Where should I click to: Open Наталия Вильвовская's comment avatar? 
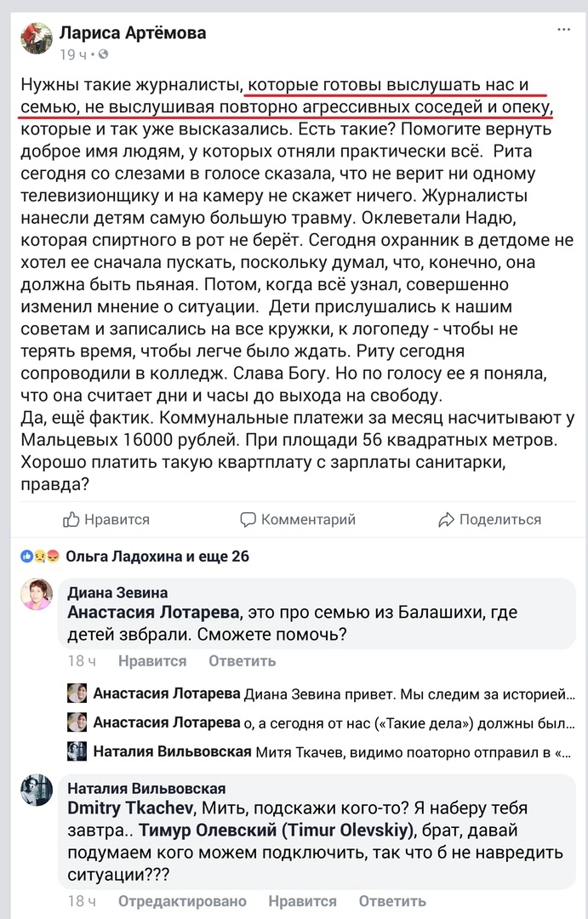pyautogui.click(x=37, y=791)
